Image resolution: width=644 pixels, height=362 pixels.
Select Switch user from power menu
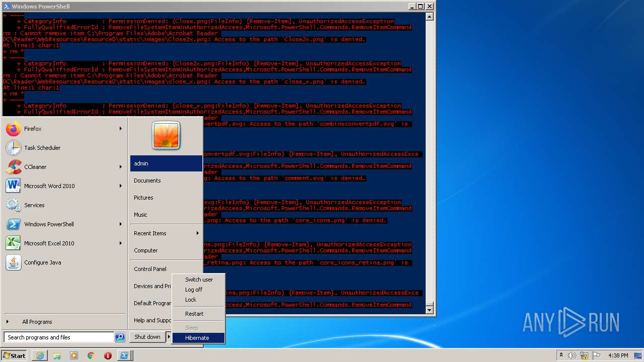click(199, 280)
